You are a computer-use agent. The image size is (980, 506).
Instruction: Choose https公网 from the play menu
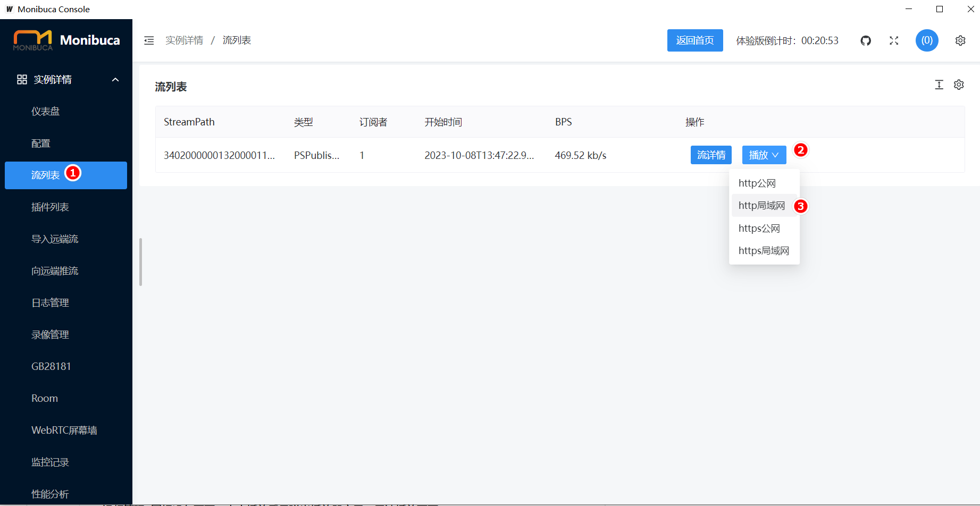tap(764, 229)
